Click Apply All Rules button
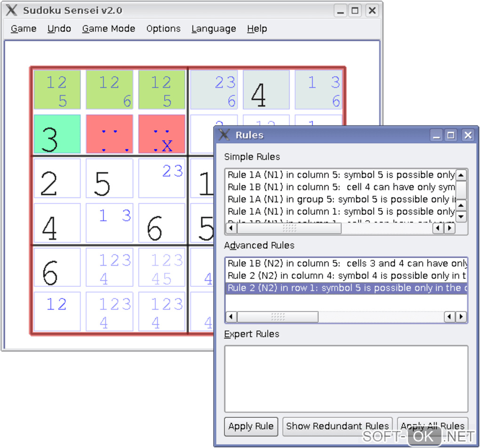This screenshot has width=480, height=448. [x=432, y=426]
